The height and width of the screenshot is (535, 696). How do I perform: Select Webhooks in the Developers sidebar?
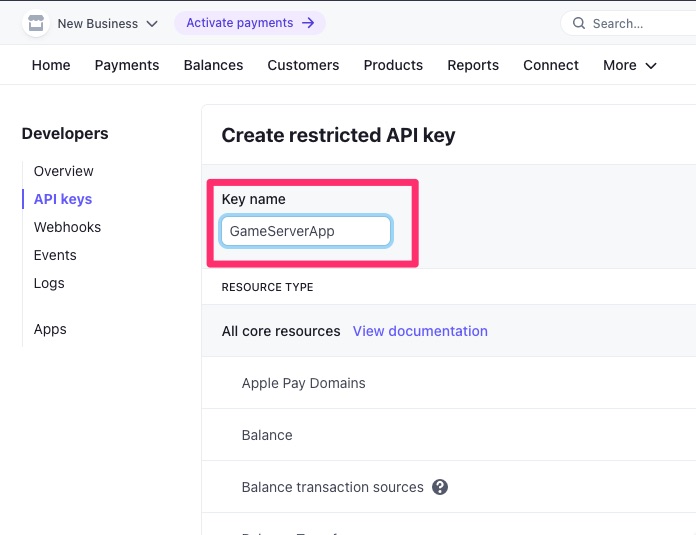(67, 227)
